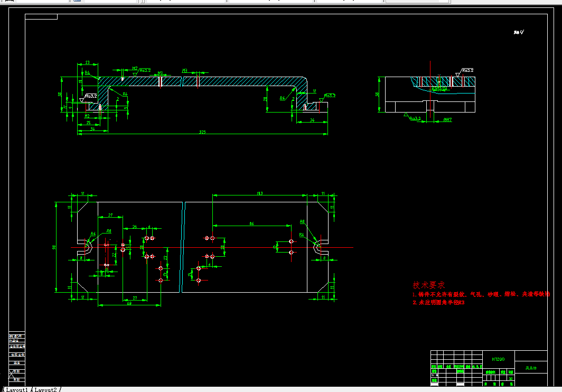The width and height of the screenshot is (562, 392).
Task: Click the 86 horizontal dimension text
Action: tap(251, 223)
